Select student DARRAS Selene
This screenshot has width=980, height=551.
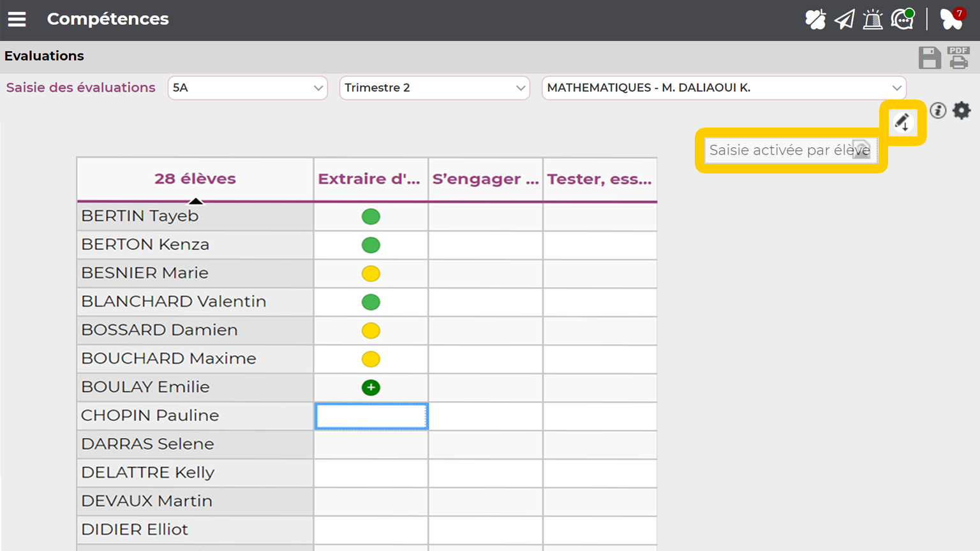[x=195, y=444]
